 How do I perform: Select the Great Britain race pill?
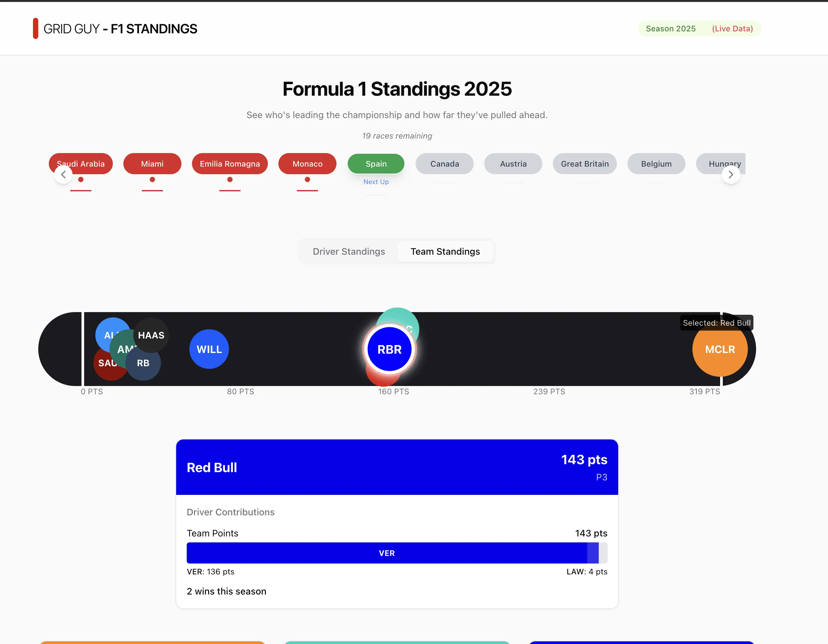point(585,164)
